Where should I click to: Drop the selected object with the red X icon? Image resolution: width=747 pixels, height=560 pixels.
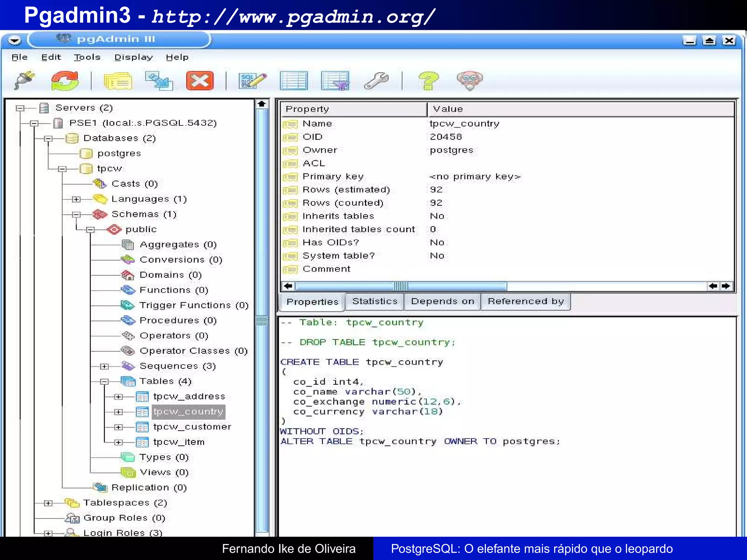pyautogui.click(x=200, y=81)
